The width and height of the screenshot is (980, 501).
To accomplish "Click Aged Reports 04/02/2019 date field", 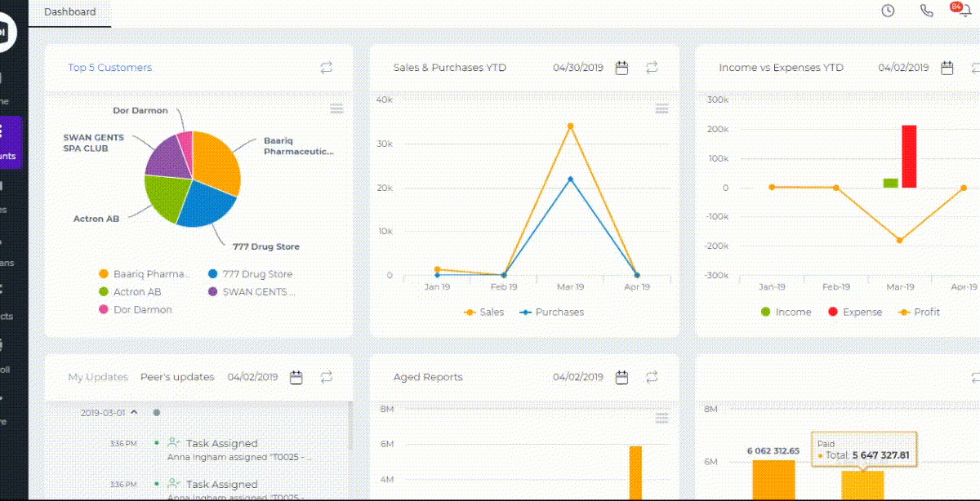I will pos(578,377).
